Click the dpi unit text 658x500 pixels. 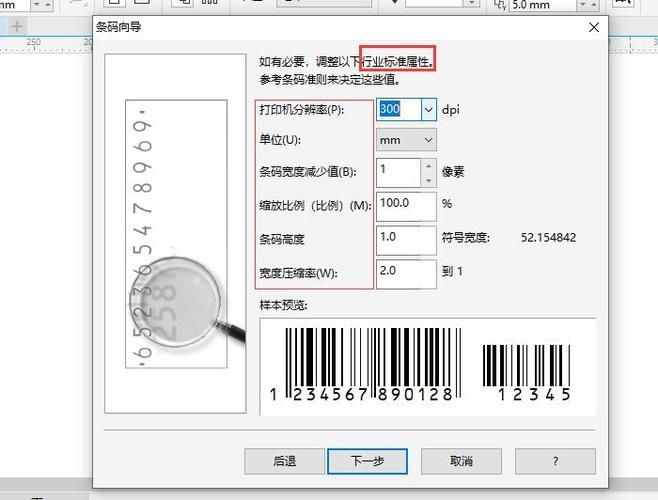coord(451,110)
